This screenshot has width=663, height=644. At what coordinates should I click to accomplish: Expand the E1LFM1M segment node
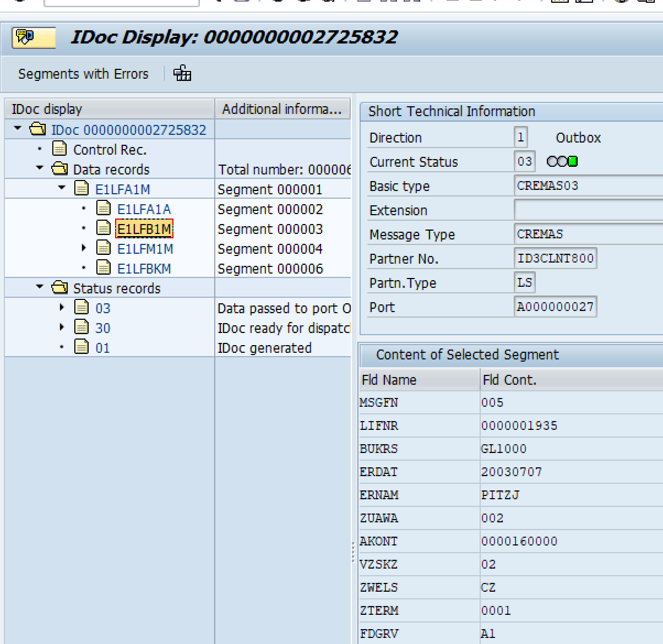tap(84, 248)
